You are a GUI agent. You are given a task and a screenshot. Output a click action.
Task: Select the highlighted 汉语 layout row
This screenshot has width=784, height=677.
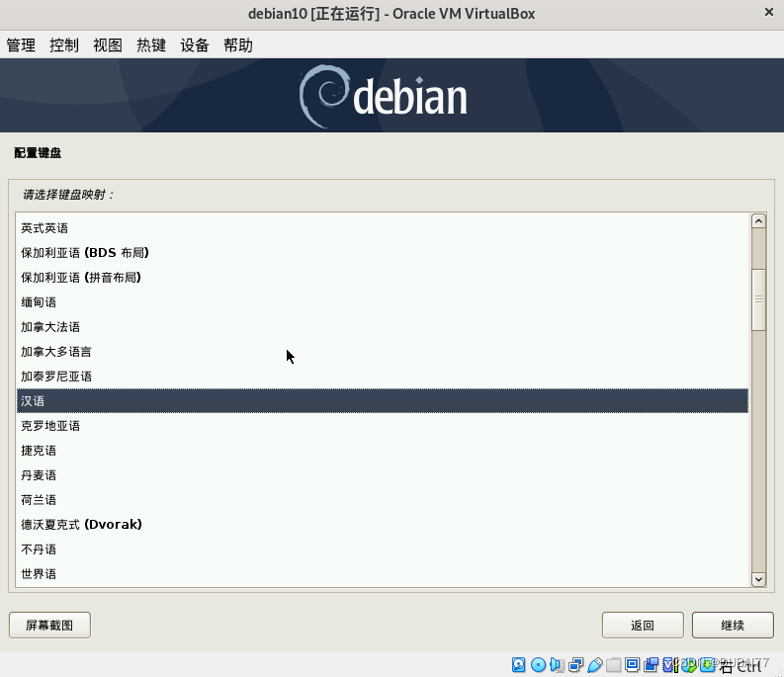tap(383, 401)
